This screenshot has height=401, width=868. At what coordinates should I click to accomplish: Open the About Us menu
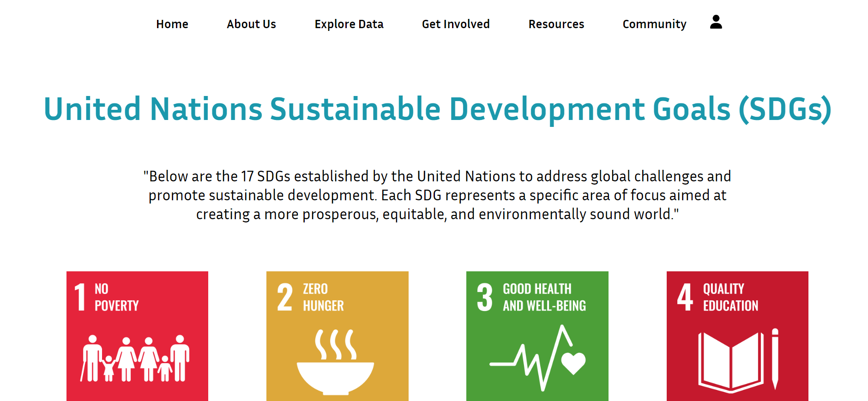tap(251, 24)
